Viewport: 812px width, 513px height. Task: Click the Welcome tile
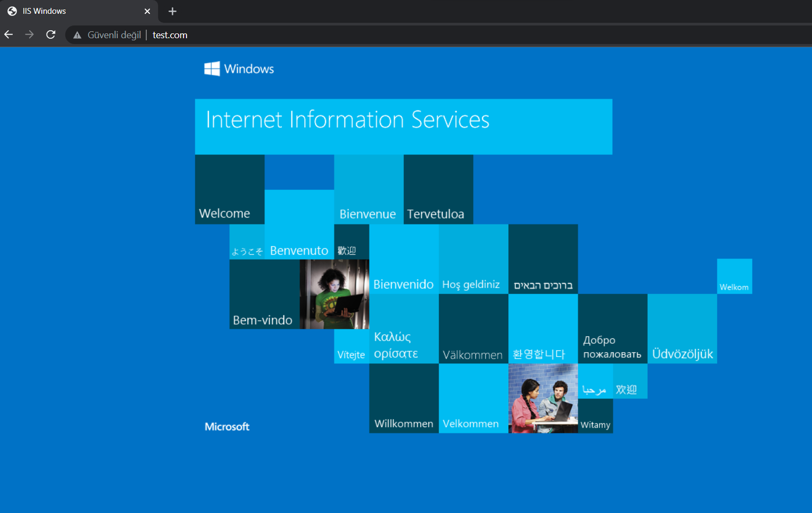pyautogui.click(x=230, y=189)
